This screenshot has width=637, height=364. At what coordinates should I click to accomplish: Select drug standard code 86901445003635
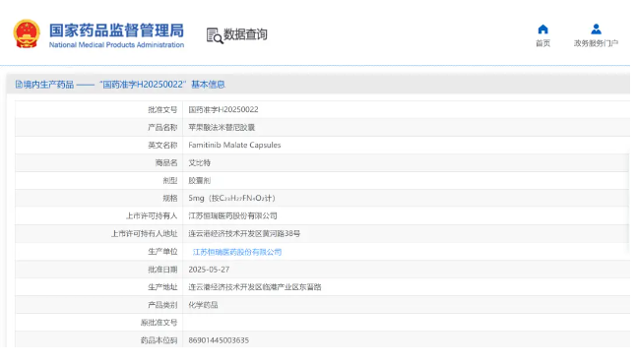[x=219, y=340]
